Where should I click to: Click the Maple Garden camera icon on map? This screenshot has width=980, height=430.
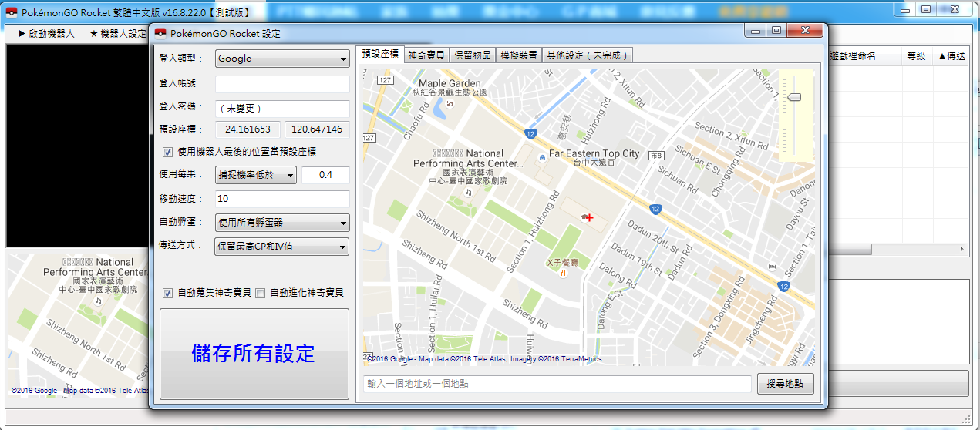[x=449, y=102]
